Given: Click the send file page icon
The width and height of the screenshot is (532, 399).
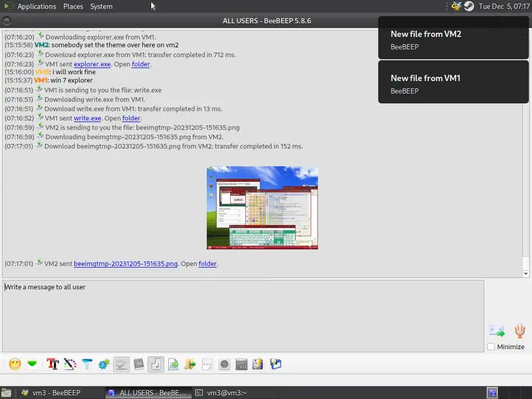Looking at the screenshot, I should click(174, 364).
